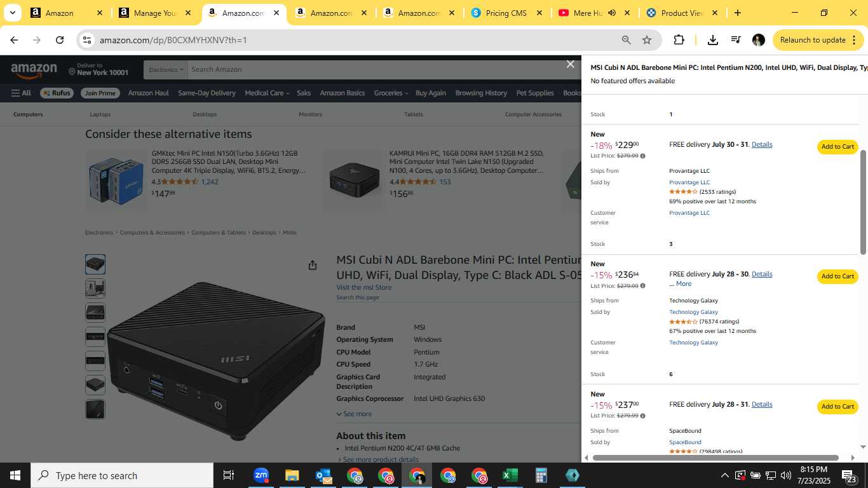Open the tab search chevron

pos(12,13)
